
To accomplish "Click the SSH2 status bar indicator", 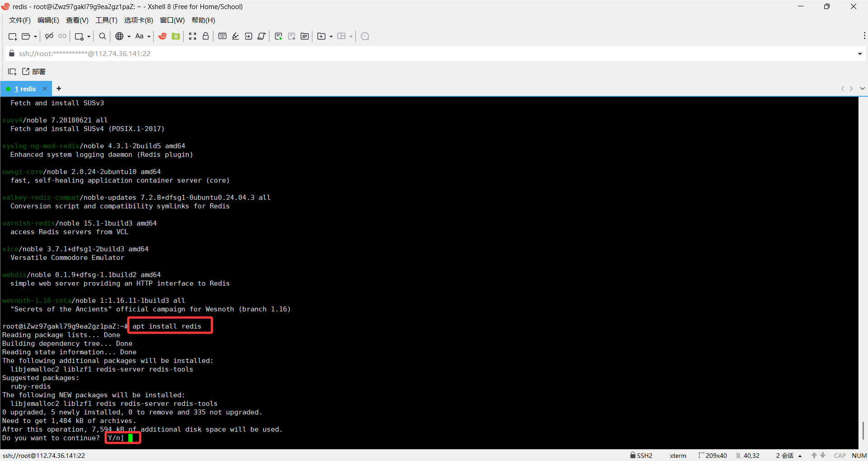I will pyautogui.click(x=641, y=456).
